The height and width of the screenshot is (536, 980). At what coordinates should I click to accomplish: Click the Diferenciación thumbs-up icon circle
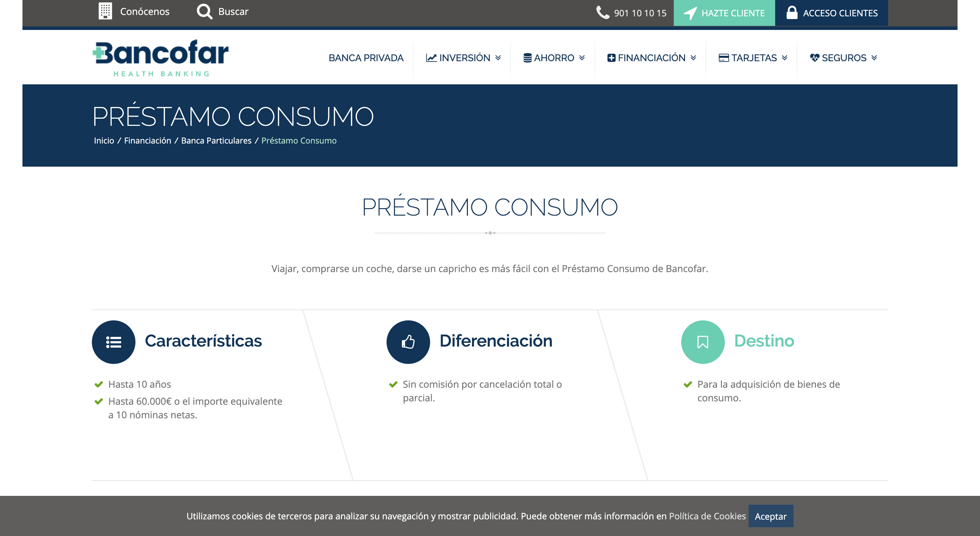click(x=408, y=342)
